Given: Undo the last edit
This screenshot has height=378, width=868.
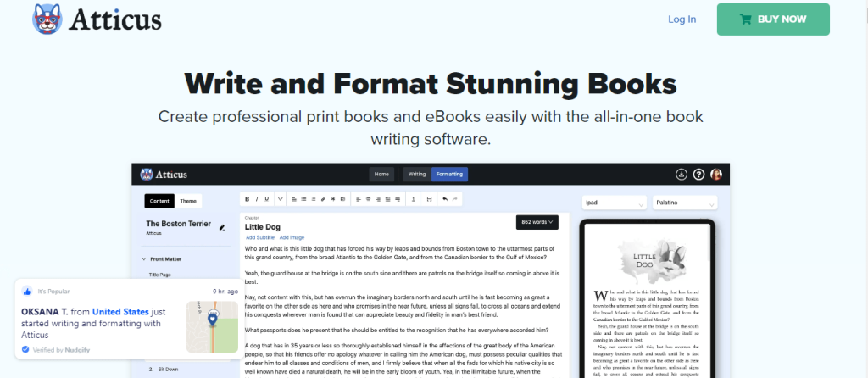Looking at the screenshot, I should click(445, 198).
